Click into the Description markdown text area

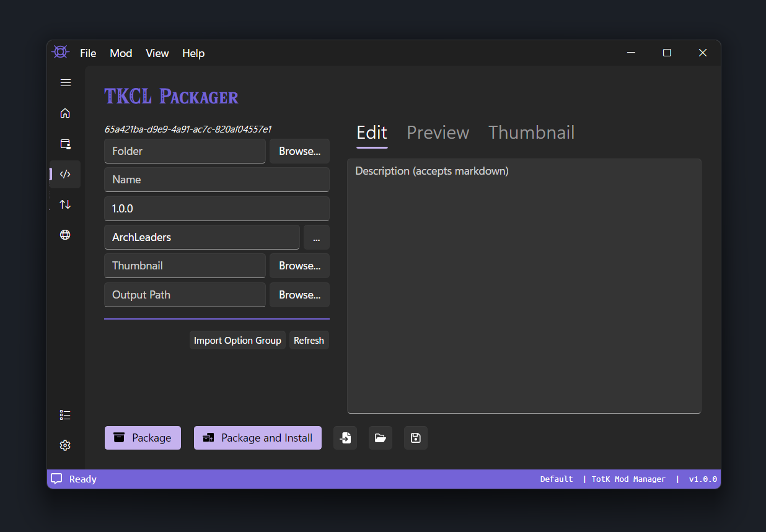coord(524,286)
